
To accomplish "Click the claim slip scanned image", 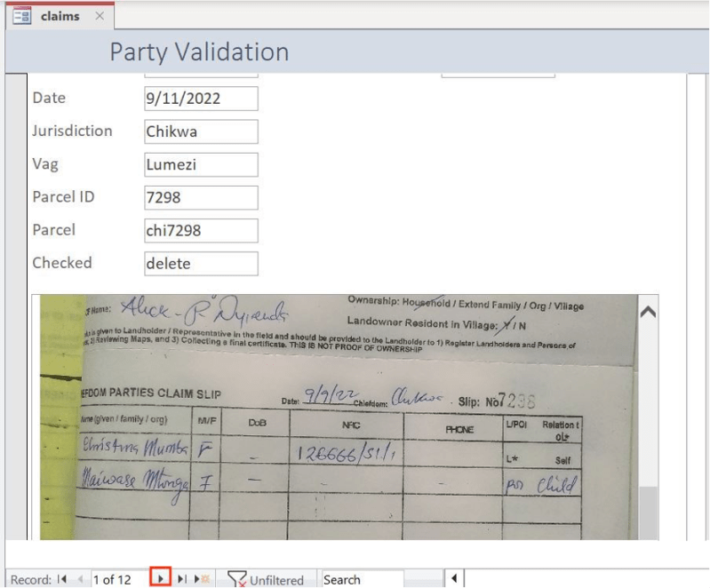I will tap(339, 417).
